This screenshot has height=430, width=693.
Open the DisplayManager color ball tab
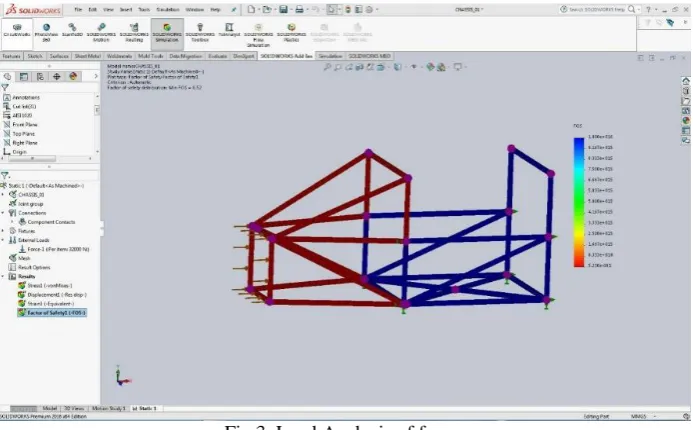(x=73, y=76)
